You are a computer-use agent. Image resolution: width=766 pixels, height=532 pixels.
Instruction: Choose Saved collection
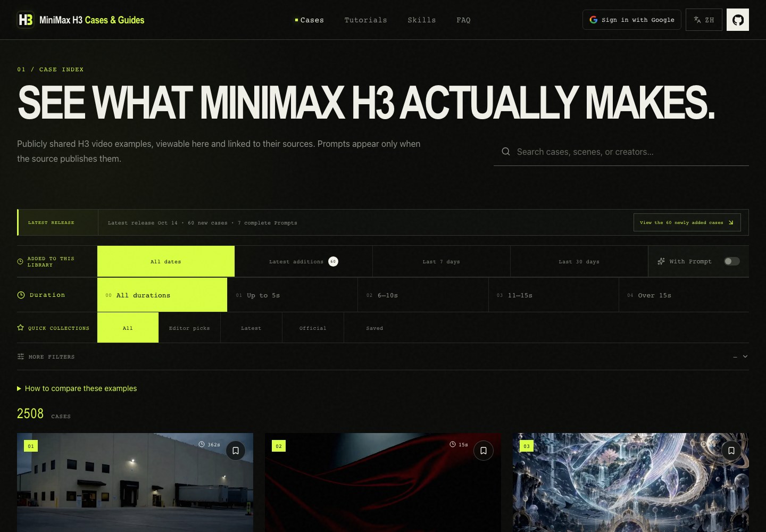(374, 328)
